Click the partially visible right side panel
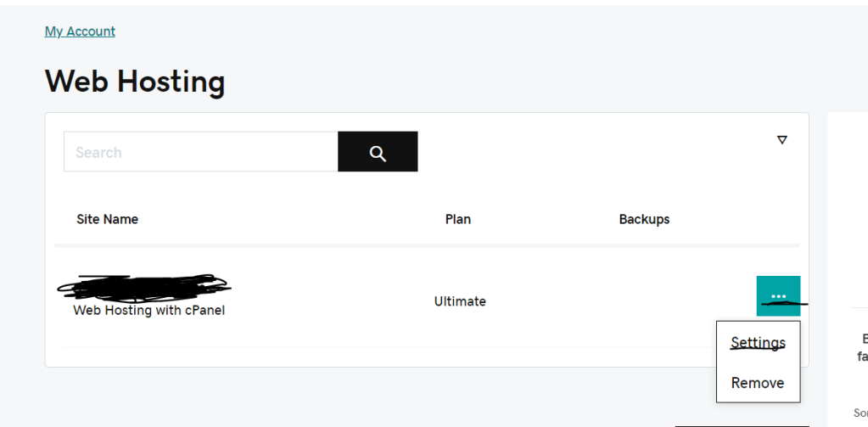Viewport: 868px width, 427px height. (x=848, y=212)
